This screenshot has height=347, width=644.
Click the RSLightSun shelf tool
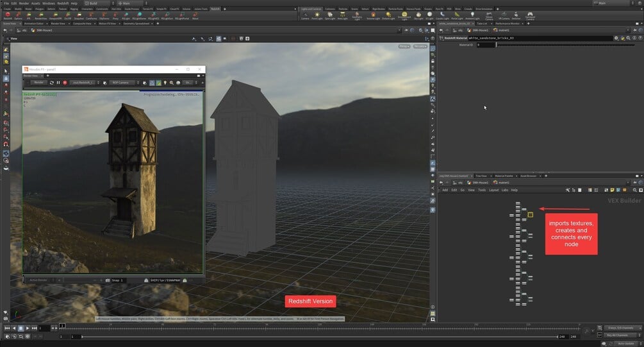pyautogui.click(x=167, y=15)
